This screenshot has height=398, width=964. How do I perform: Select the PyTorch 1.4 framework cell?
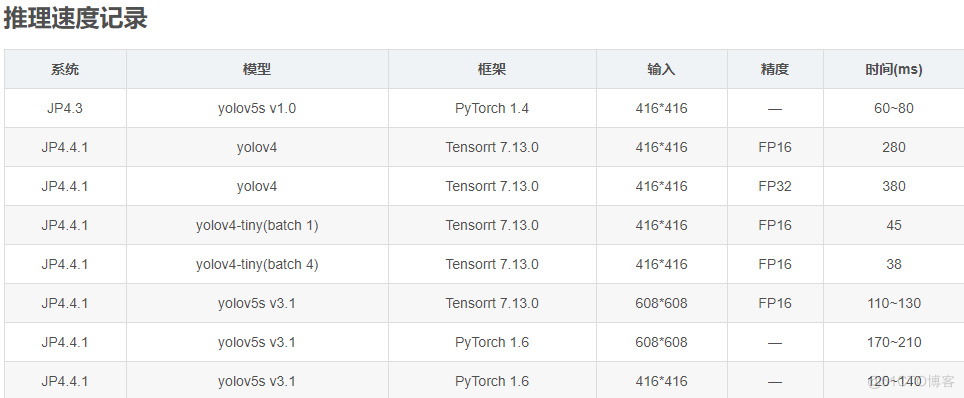click(492, 108)
